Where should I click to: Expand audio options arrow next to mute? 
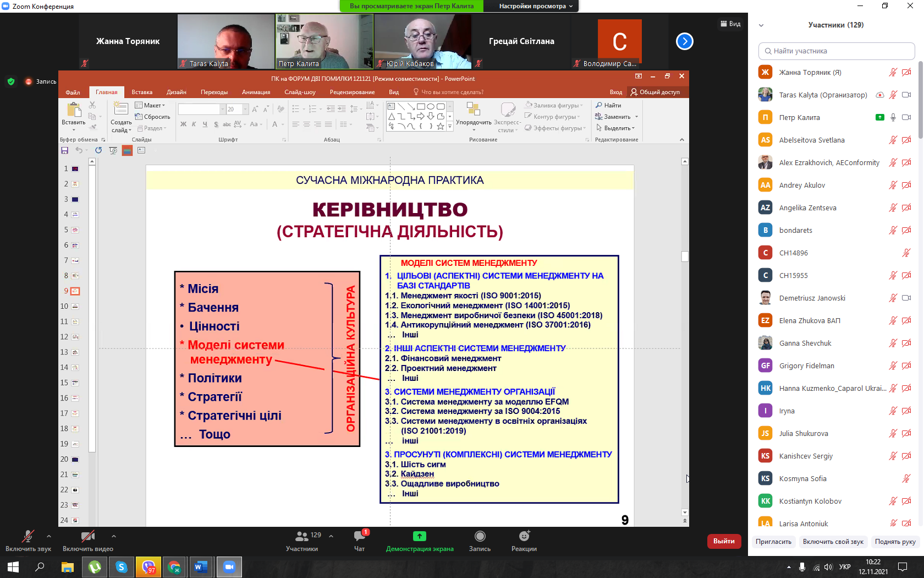(x=49, y=536)
